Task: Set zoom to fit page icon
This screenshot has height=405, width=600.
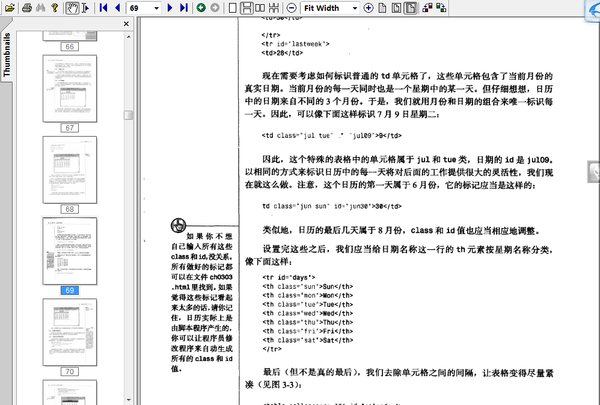Action: point(396,8)
